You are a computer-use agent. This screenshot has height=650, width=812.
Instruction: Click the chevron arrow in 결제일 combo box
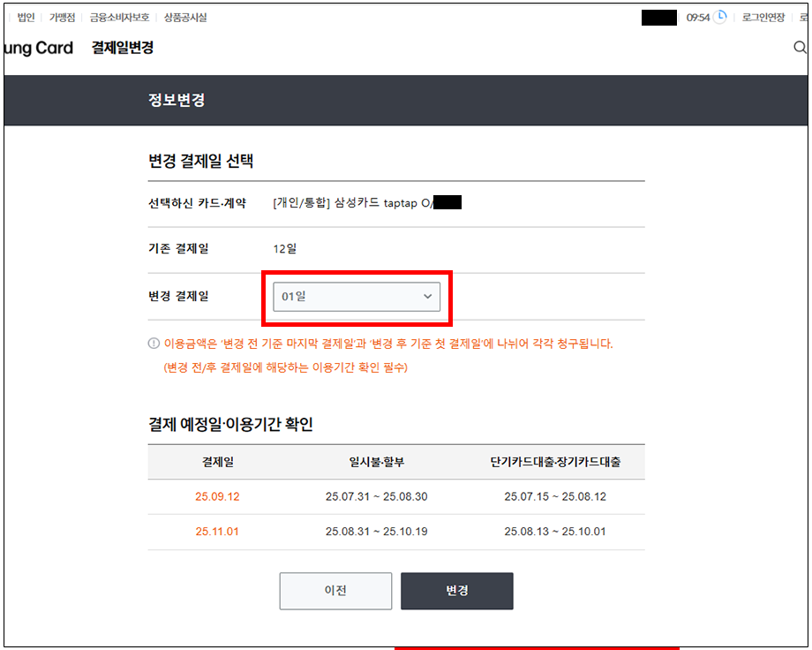[428, 297]
